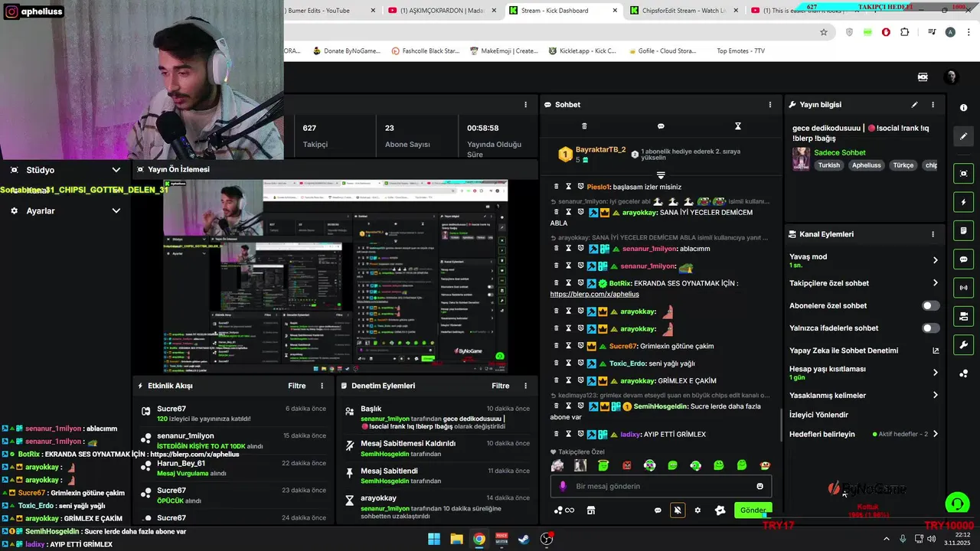Edit Yayın bilgisi with pencil icon

tap(914, 105)
